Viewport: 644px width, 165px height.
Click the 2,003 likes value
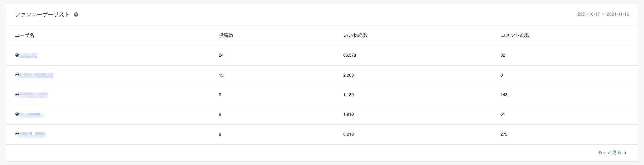point(349,75)
